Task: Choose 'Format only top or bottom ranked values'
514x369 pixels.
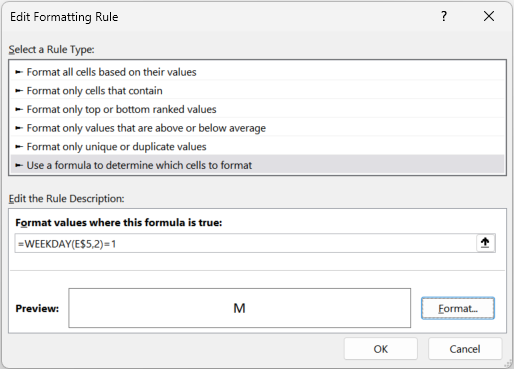Action: 257,109
